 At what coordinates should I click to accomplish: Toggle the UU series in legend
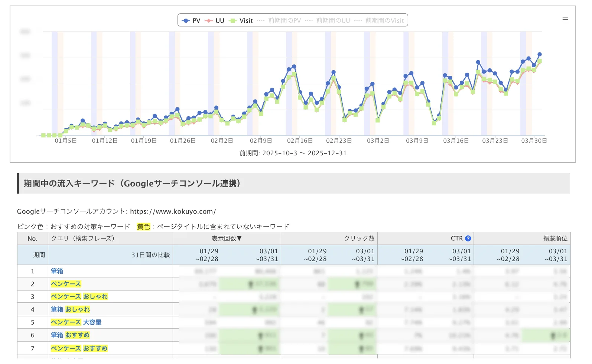(x=214, y=21)
